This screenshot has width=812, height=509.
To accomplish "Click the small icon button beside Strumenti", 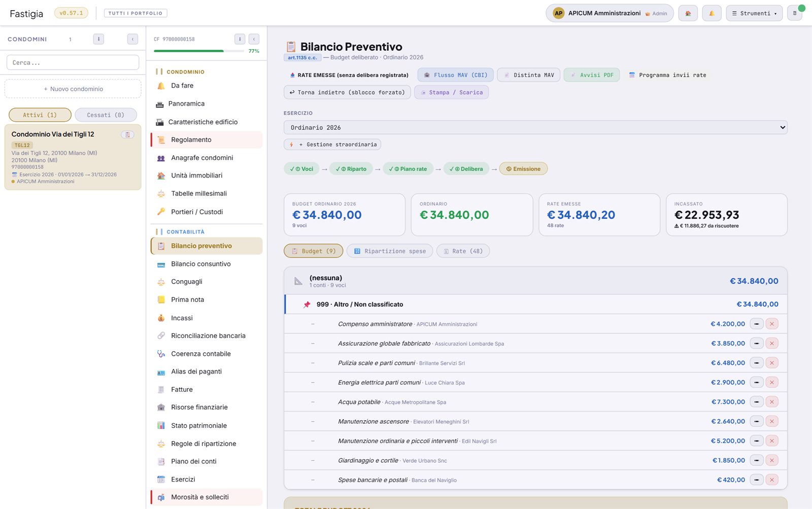I will click(795, 13).
